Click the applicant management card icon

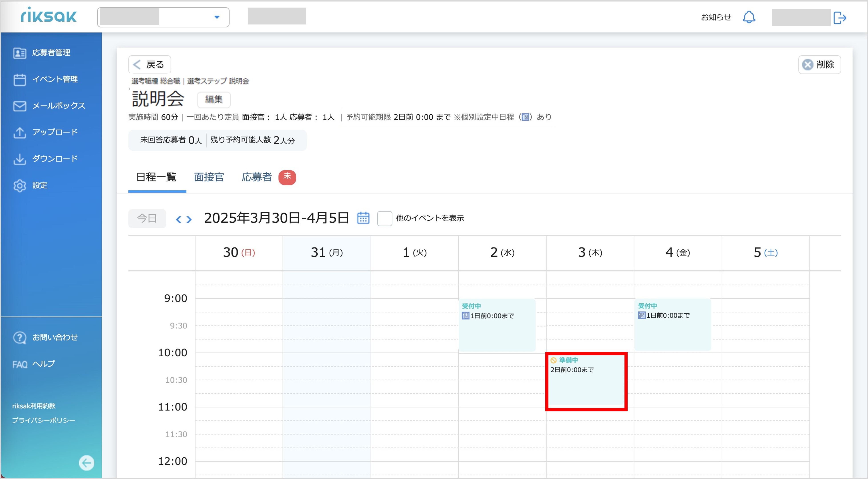pyautogui.click(x=20, y=53)
